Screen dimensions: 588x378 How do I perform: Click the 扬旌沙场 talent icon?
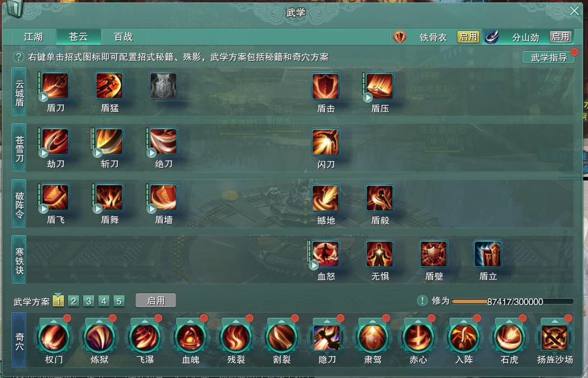(555, 338)
